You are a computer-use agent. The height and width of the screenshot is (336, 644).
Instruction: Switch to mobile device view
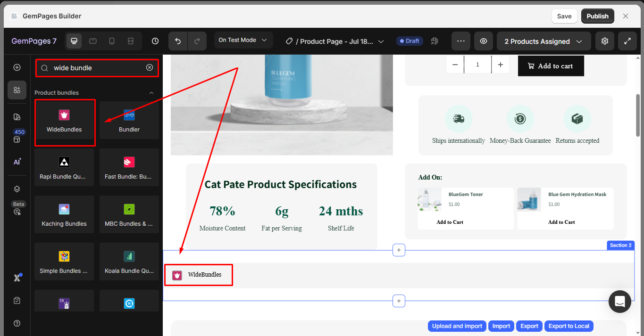(x=112, y=41)
